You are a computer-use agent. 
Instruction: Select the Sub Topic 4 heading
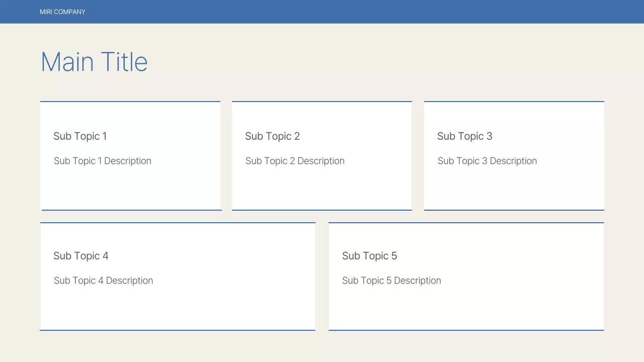click(x=81, y=256)
